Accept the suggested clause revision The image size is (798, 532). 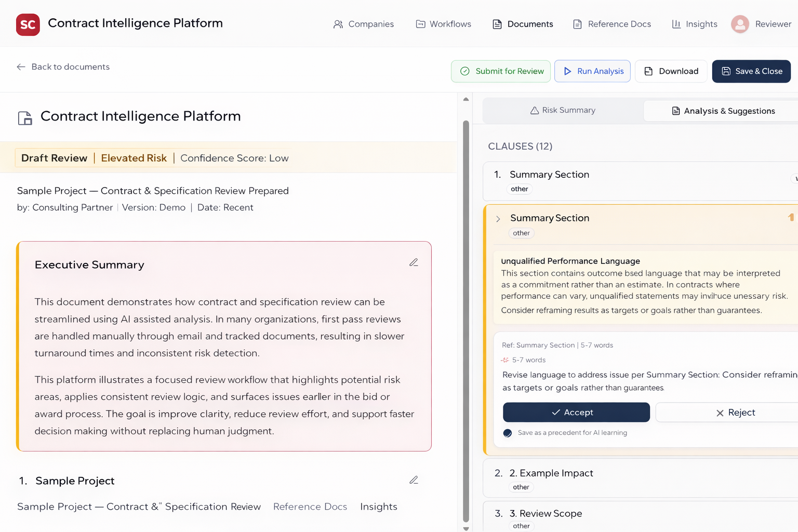[x=576, y=412]
